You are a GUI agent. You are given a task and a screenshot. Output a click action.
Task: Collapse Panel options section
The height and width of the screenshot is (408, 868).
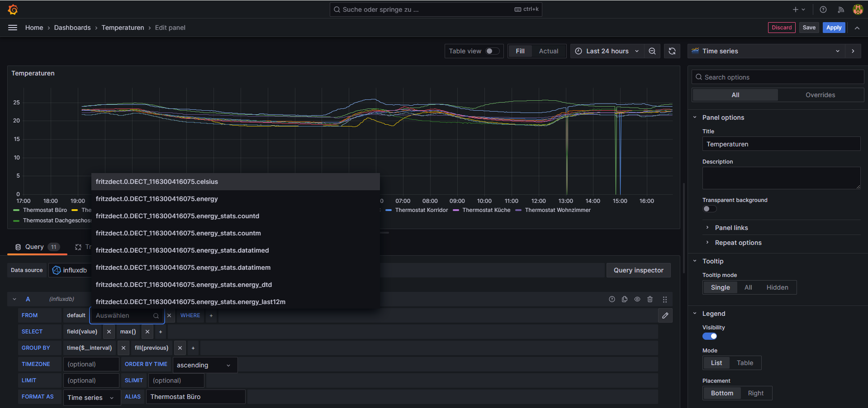pyautogui.click(x=695, y=117)
